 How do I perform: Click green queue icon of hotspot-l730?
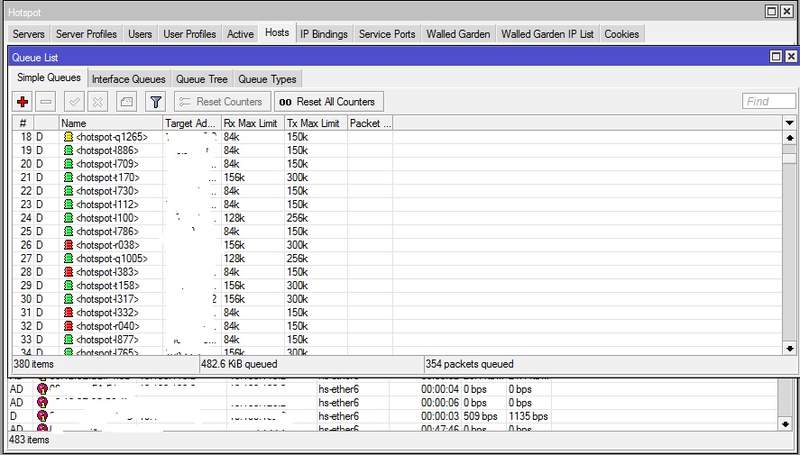[x=68, y=191]
